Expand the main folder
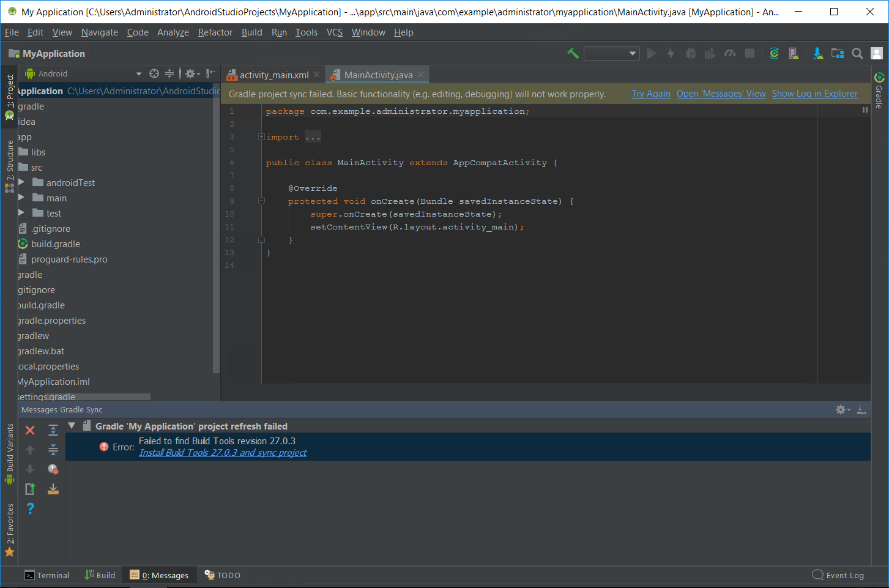889x588 pixels. [22, 198]
